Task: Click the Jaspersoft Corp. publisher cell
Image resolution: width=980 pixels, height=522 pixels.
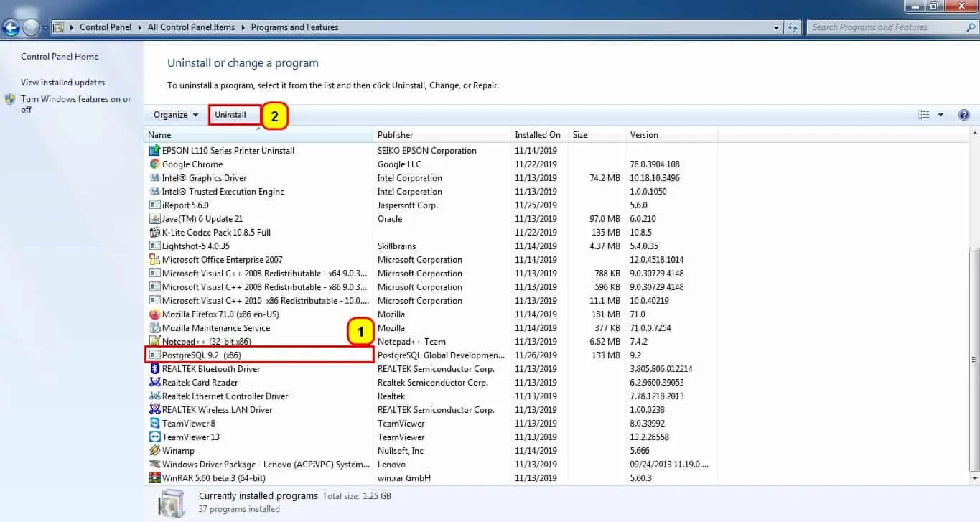Action: pyautogui.click(x=408, y=205)
